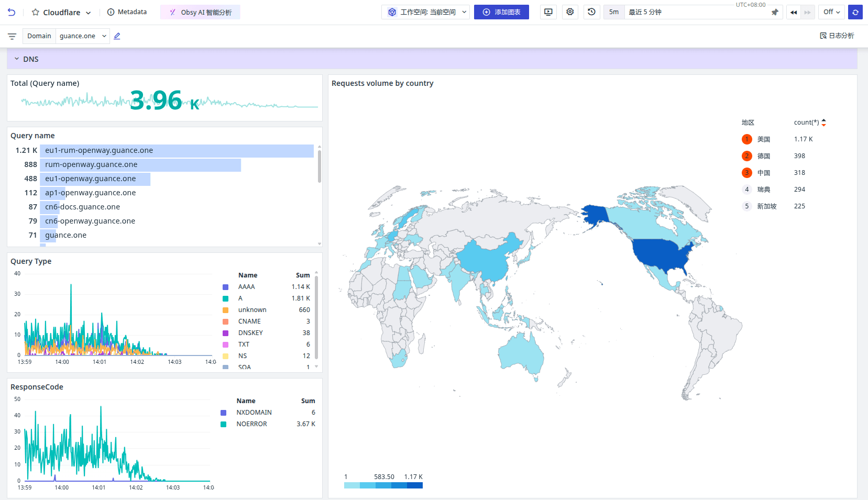This screenshot has height=500, width=868.
Task: Click the Sum header in Query Type legend
Action: pos(303,275)
